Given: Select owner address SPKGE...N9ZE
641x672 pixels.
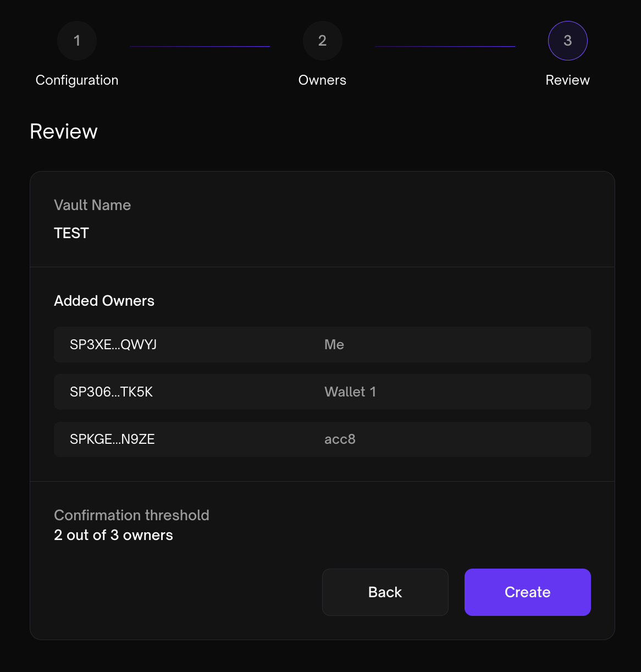Looking at the screenshot, I should 112,439.
